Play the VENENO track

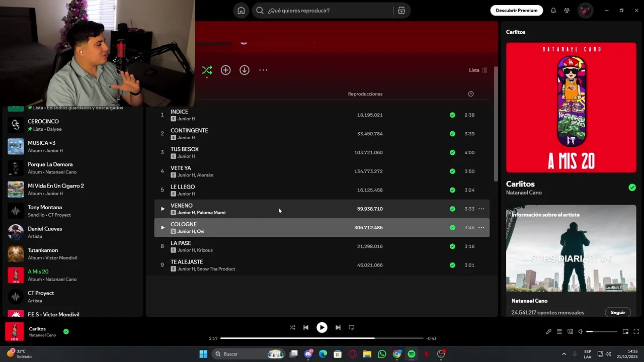point(163,209)
